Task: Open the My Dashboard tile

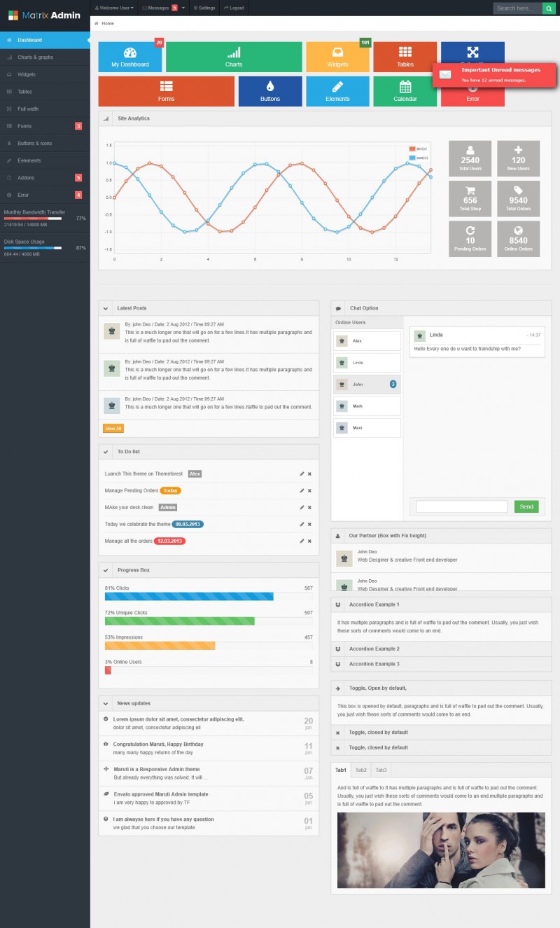Action: click(x=130, y=57)
